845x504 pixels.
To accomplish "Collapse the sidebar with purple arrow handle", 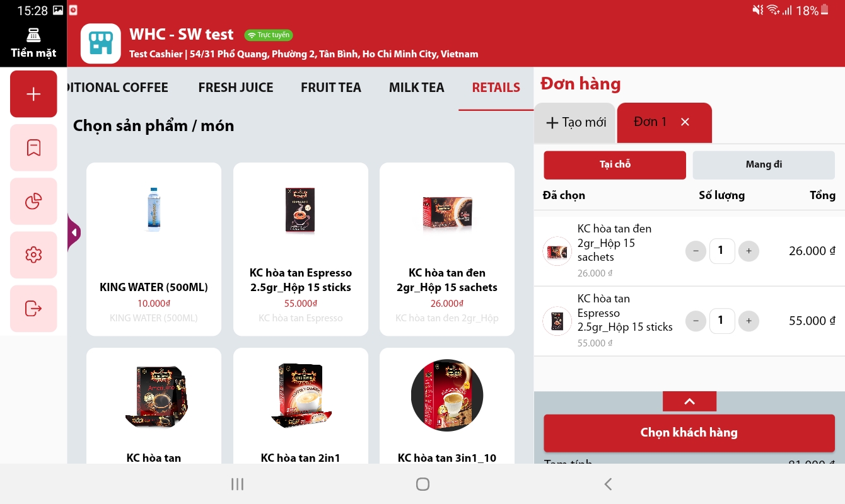I will click(x=74, y=233).
